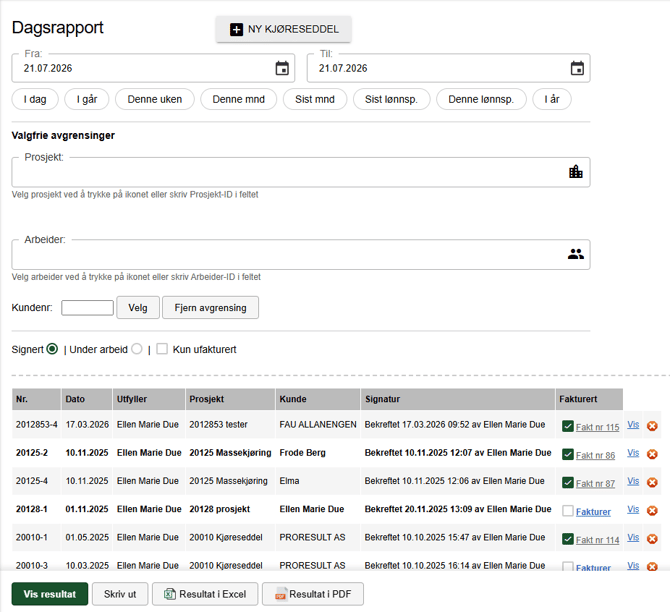Click the Prosjekt building selector icon
This screenshot has width=670, height=612.
click(x=576, y=172)
